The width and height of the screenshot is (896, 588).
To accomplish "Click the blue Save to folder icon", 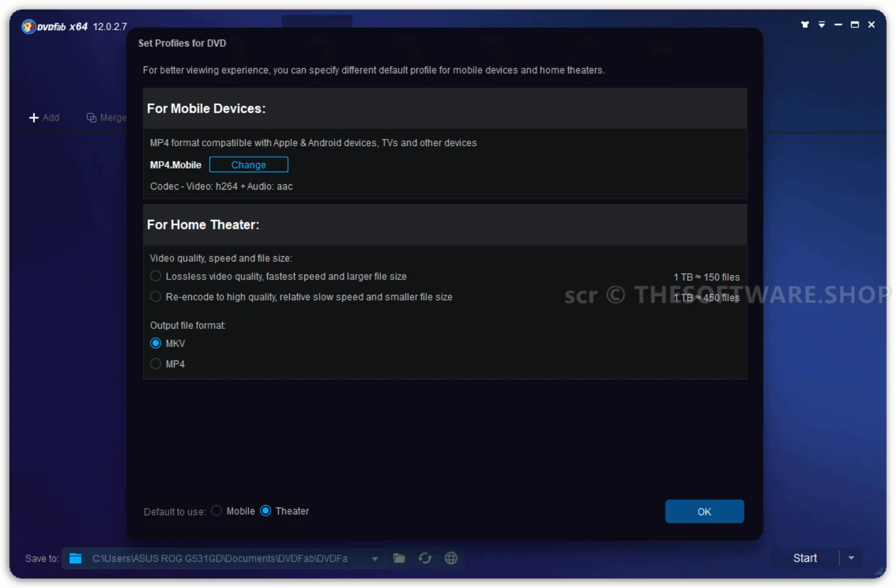I will pos(75,559).
